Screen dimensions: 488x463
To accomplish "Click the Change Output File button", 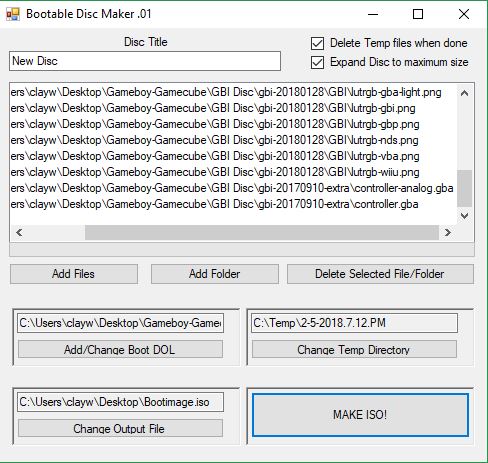I will 120,428.
